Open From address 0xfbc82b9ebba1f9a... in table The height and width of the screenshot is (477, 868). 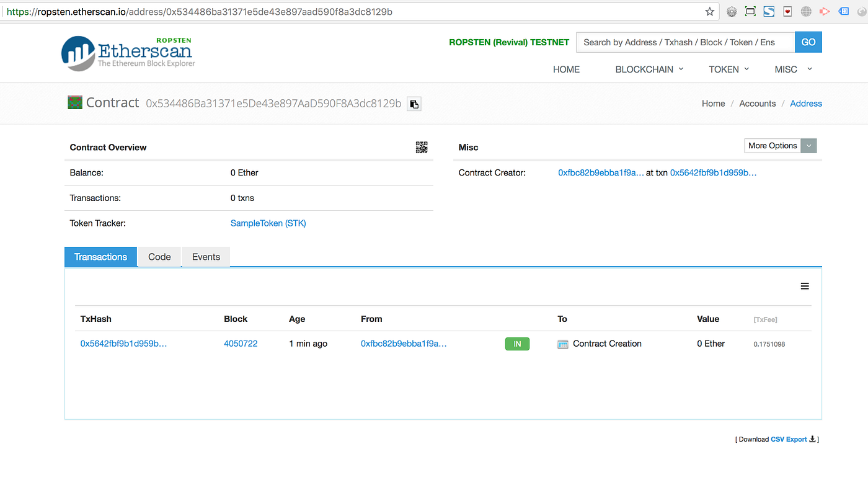[x=404, y=344]
